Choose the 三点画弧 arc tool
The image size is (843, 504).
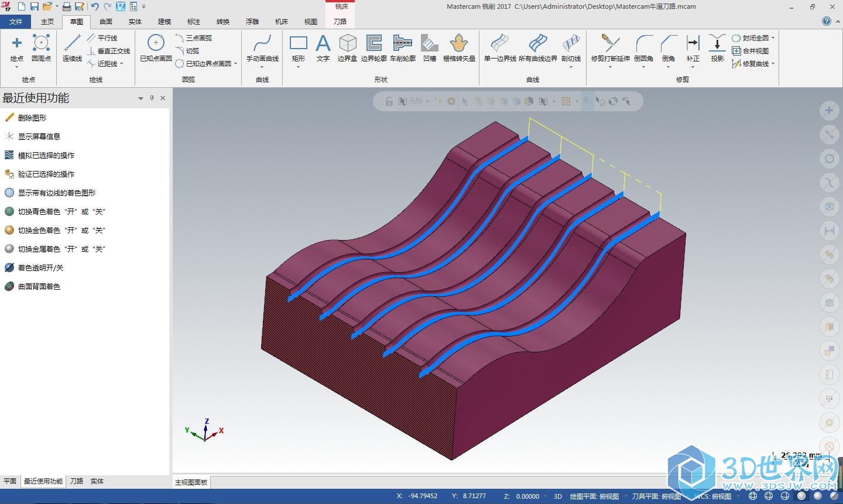click(x=194, y=37)
